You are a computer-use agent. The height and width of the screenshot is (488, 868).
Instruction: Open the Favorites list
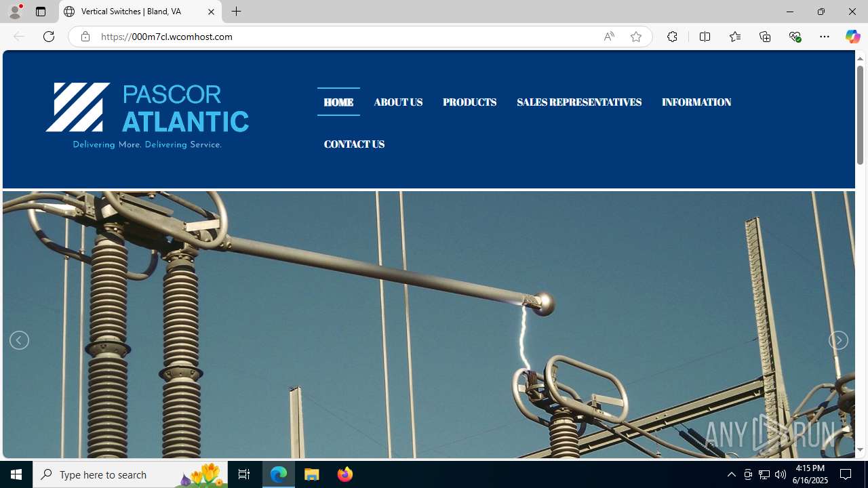point(735,37)
